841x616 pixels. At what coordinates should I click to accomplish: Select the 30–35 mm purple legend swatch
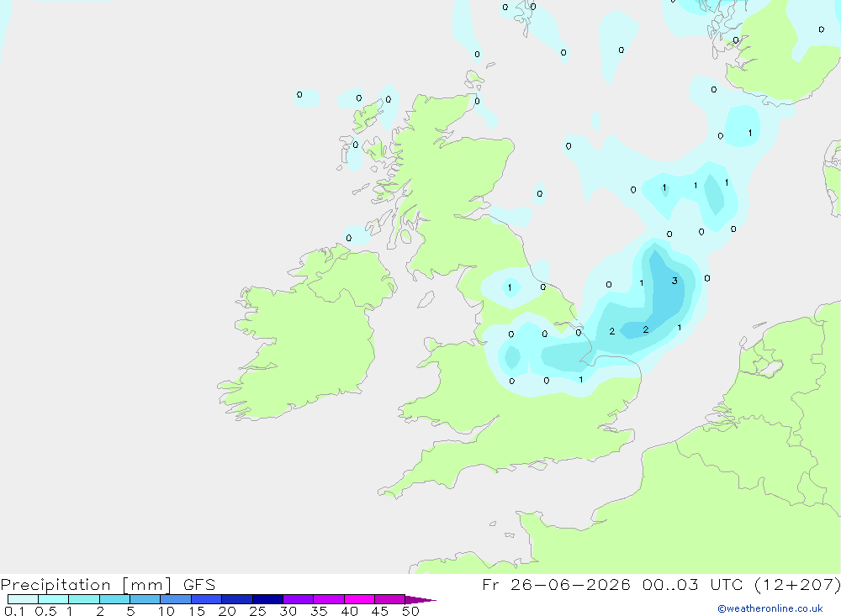coord(299,599)
